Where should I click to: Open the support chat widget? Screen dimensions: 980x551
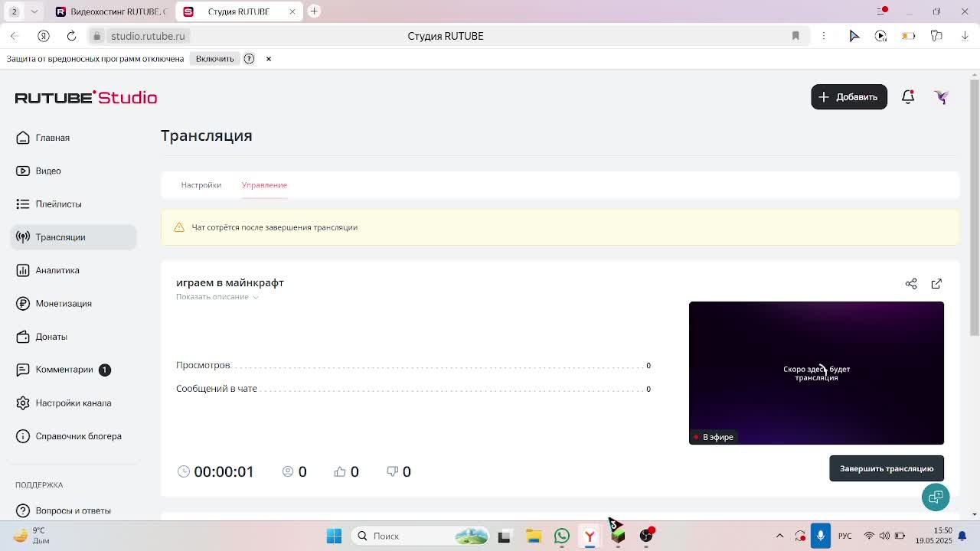coord(936,497)
